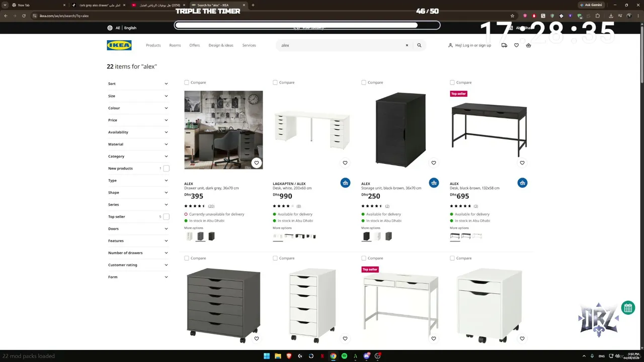
Task: Open the Design & ideas menu
Action: 221,45
